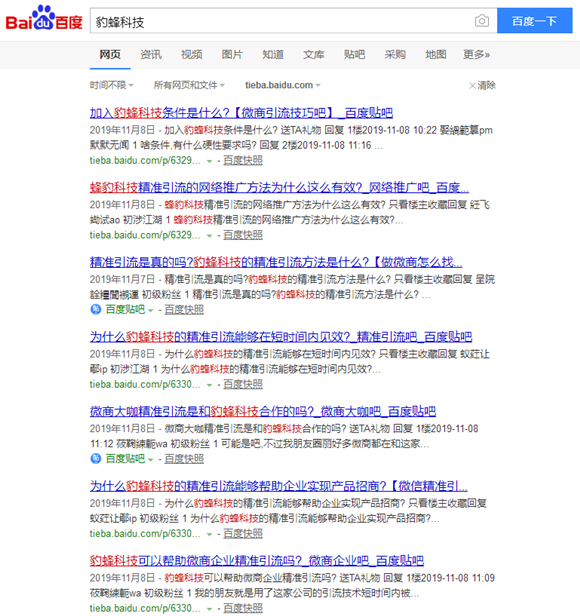
Task: Open 百度快照 for 精准引流是真的吗 result
Action: pos(184,310)
